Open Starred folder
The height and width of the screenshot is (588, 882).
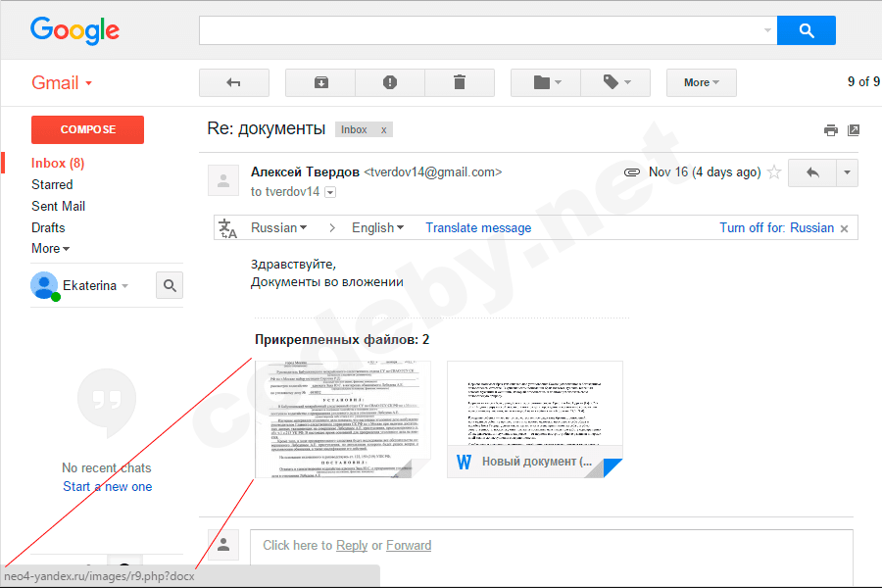click(x=52, y=184)
